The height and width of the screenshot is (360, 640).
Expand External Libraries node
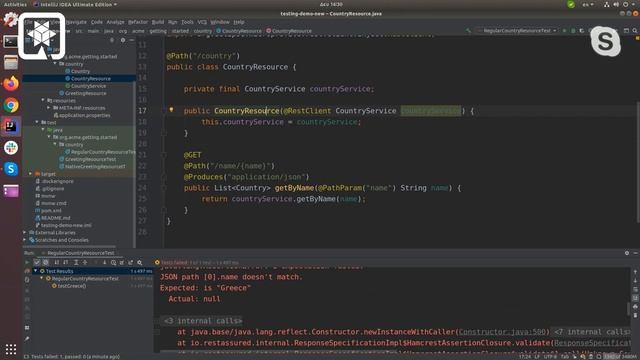[25, 233]
